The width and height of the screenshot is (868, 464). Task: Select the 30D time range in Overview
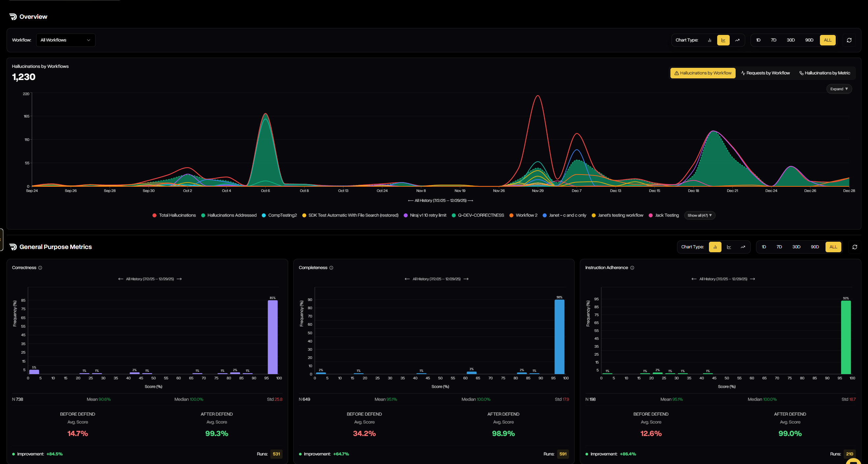coord(790,40)
